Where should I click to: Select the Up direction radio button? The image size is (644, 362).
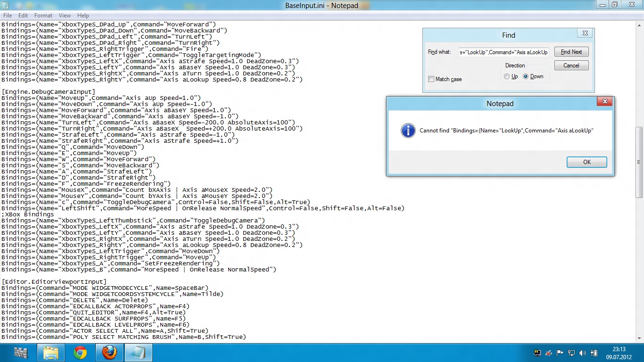[507, 76]
